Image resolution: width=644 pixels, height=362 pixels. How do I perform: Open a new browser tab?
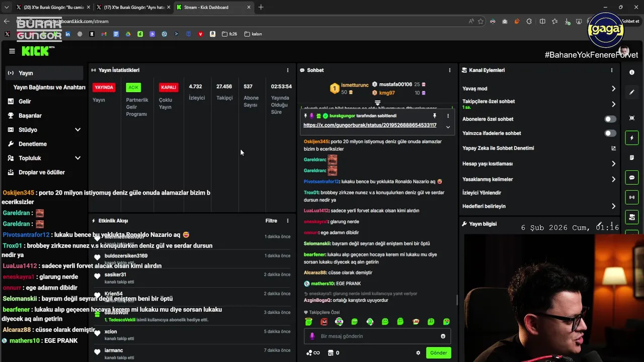(261, 7)
